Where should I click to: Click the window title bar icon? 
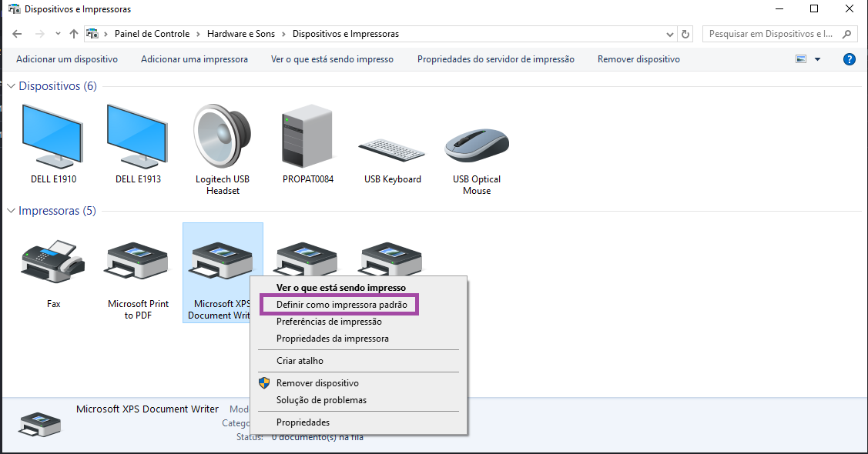pyautogui.click(x=15, y=8)
